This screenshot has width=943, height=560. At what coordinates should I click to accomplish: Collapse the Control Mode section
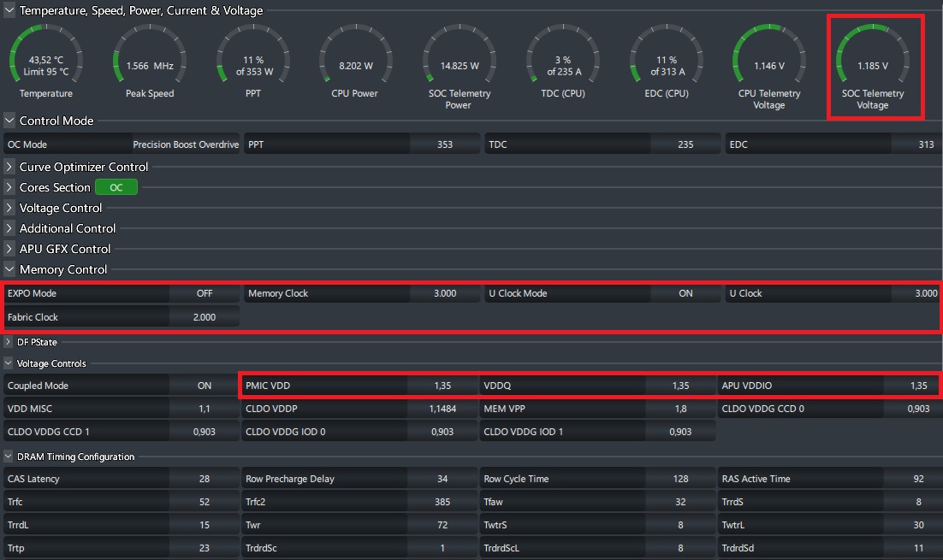9,121
